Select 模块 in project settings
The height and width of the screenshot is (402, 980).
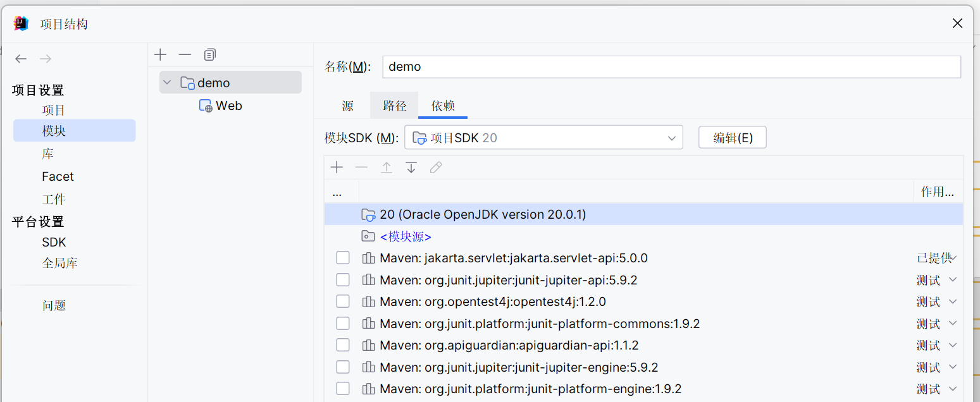pos(74,131)
